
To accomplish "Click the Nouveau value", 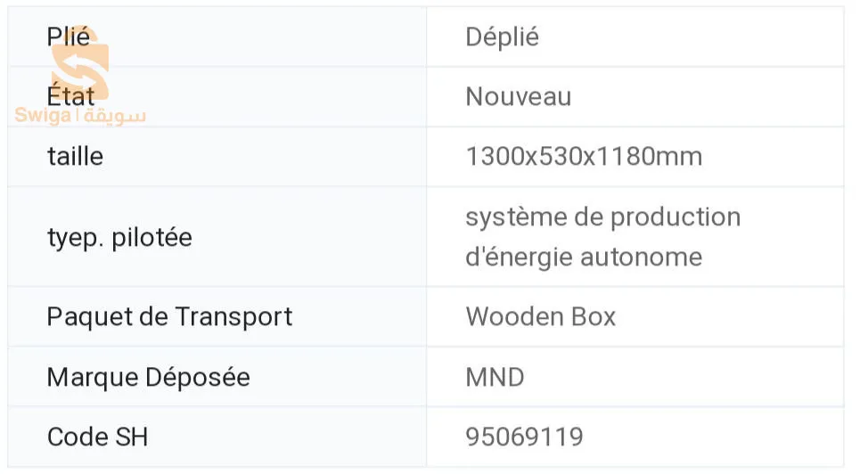I will pos(518,96).
